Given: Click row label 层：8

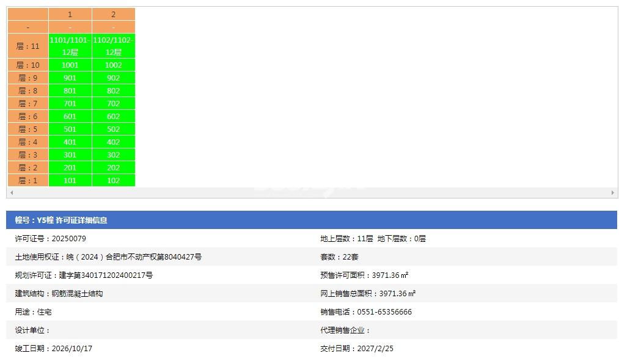Looking at the screenshot, I should (28, 91).
